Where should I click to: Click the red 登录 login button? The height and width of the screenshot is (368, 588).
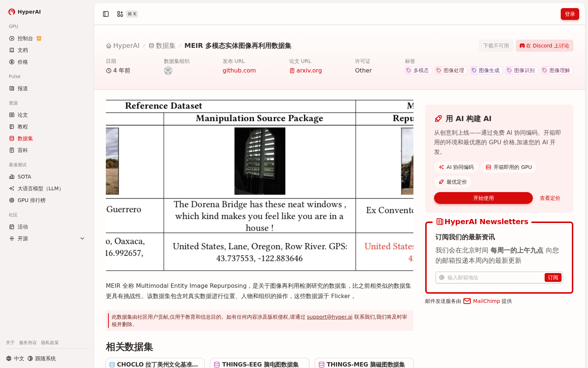(570, 14)
